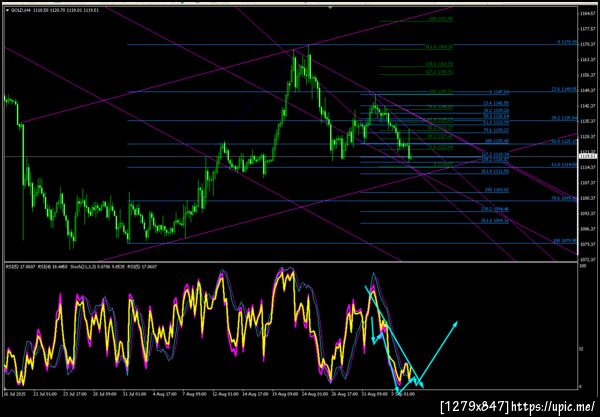Viewport: 600px width, 417px height.
Task: Click the 1072.37 price scale label
Action: [586, 259]
